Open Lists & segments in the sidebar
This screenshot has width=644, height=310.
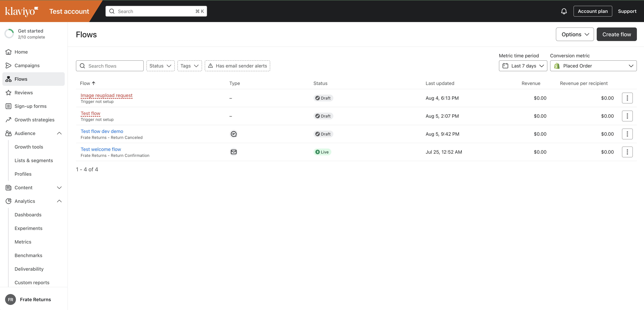click(x=34, y=160)
